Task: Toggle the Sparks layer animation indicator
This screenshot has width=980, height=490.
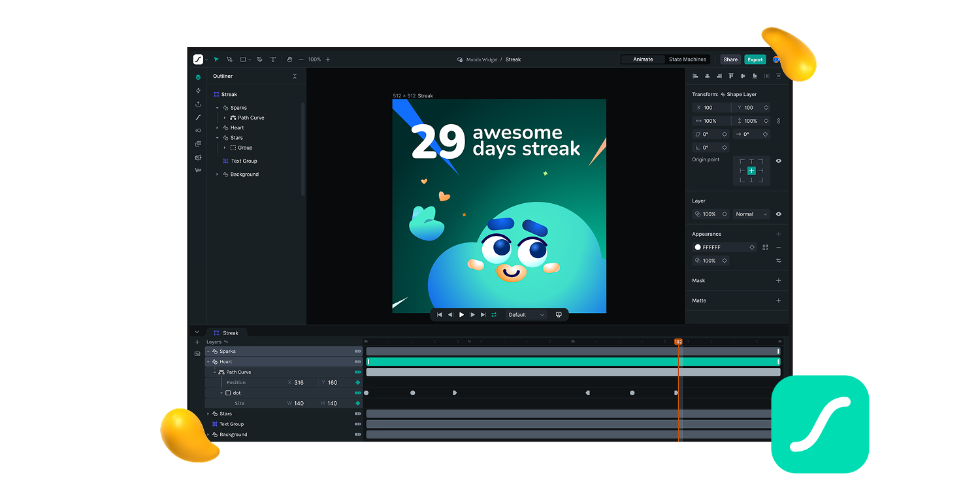Action: (x=357, y=351)
